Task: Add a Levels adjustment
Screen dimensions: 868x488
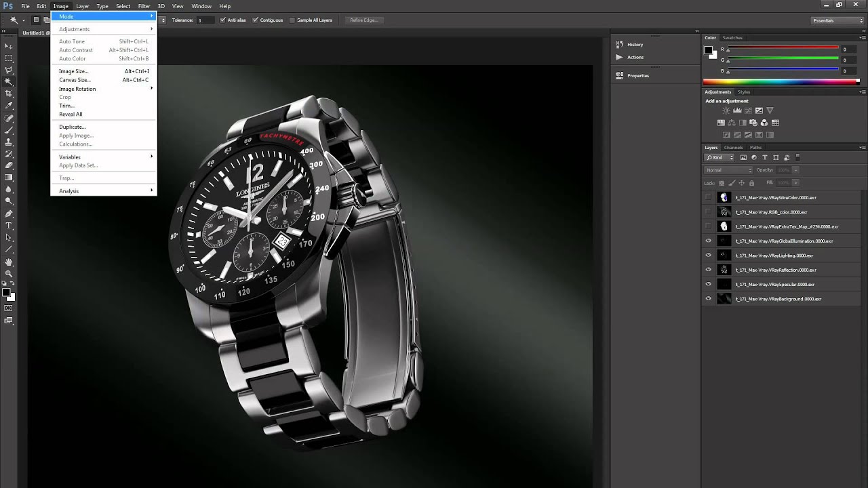Action: tap(737, 110)
